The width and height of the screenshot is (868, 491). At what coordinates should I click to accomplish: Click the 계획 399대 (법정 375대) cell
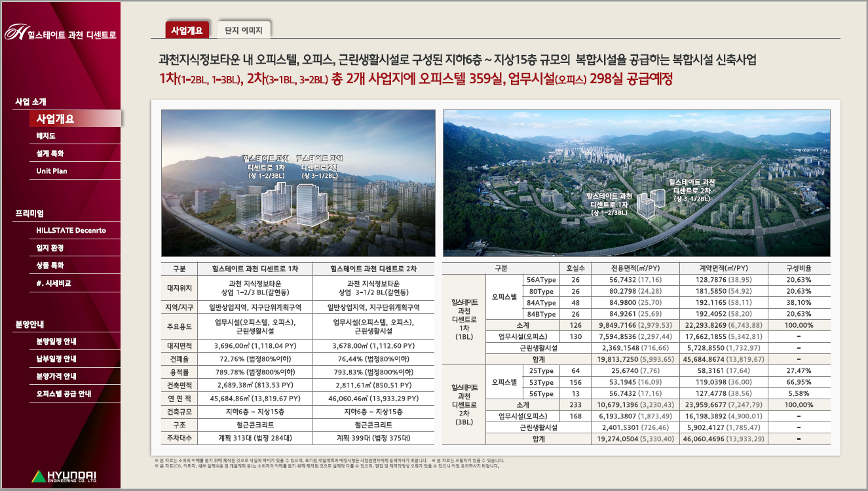click(374, 438)
